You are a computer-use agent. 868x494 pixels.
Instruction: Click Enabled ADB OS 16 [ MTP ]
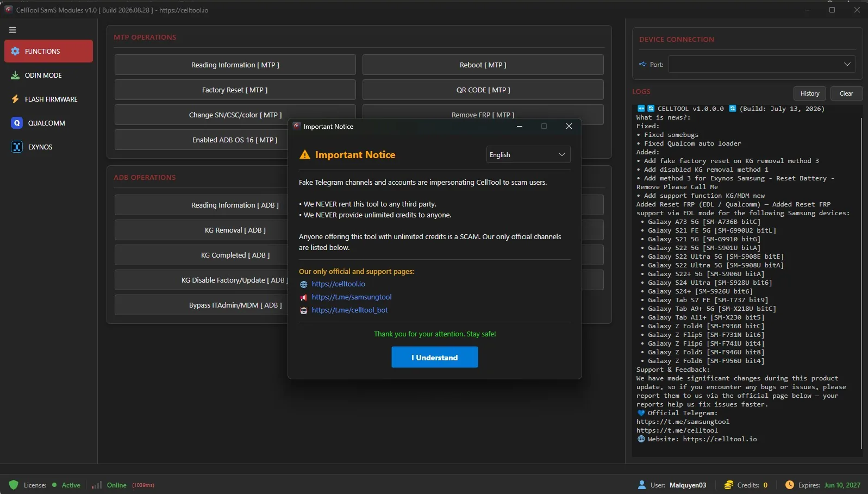202,140
